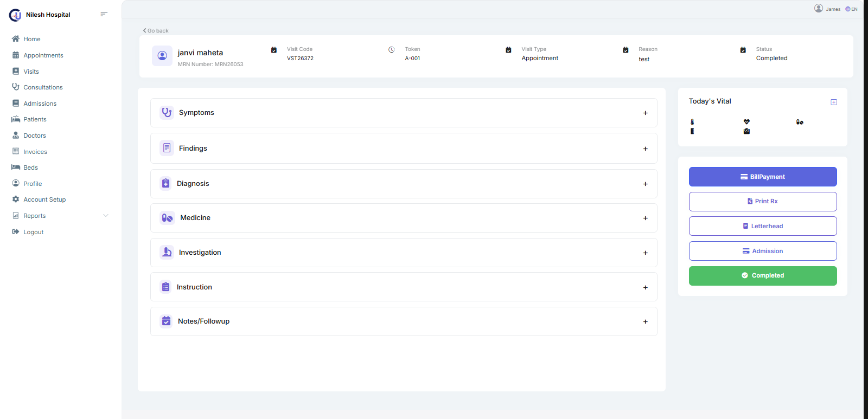Click token value A-001
Image resolution: width=868 pixels, height=419 pixels.
pos(412,59)
